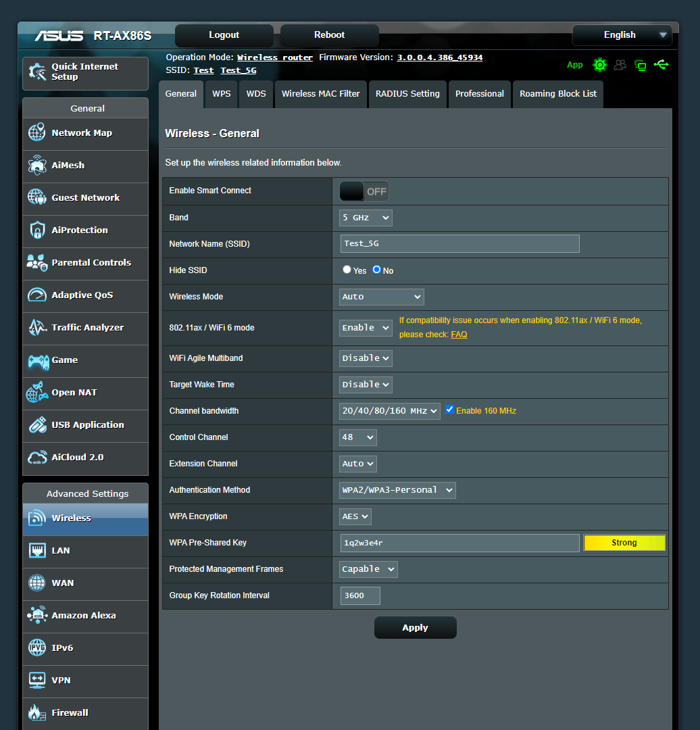
Task: Switch to the Professional tab
Action: click(480, 94)
